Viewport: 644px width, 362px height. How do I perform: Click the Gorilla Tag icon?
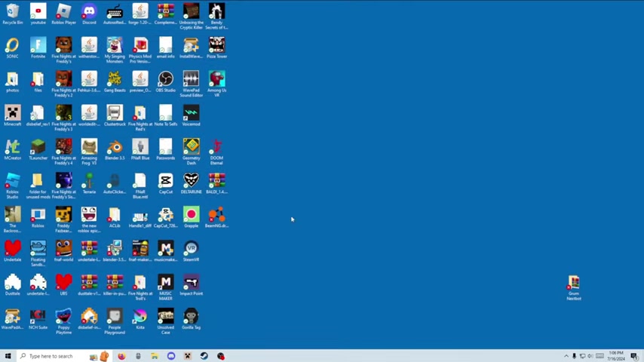tap(191, 317)
